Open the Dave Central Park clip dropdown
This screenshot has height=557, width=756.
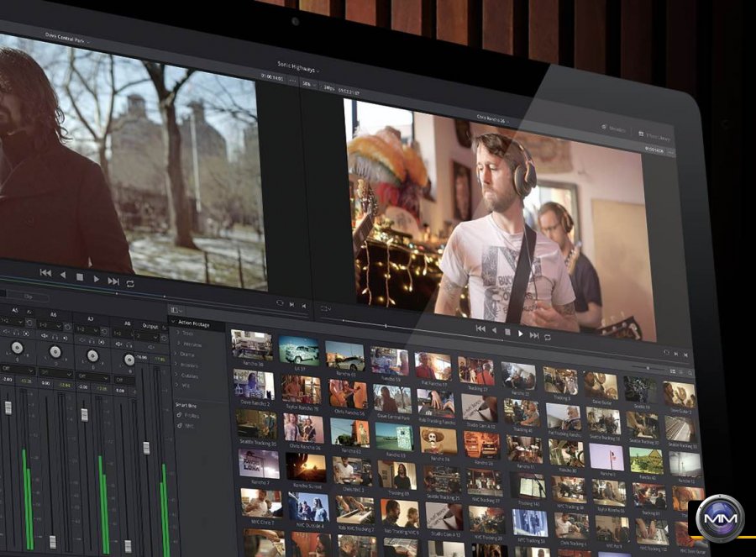(x=66, y=38)
